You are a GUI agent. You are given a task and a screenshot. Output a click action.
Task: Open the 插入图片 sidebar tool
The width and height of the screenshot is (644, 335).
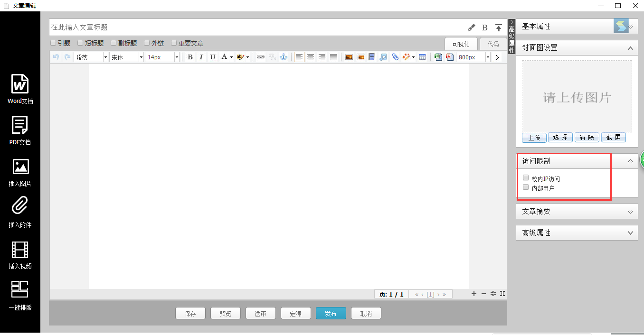(20, 167)
